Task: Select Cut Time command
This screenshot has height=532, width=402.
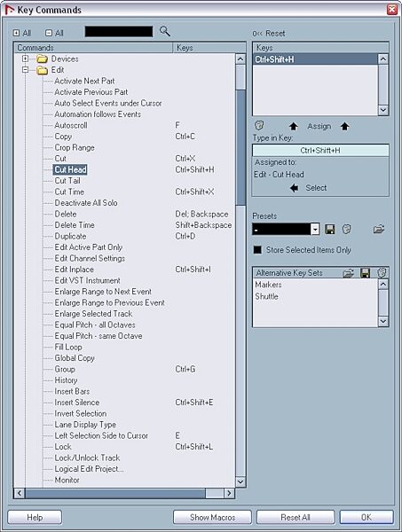Action: (69, 192)
